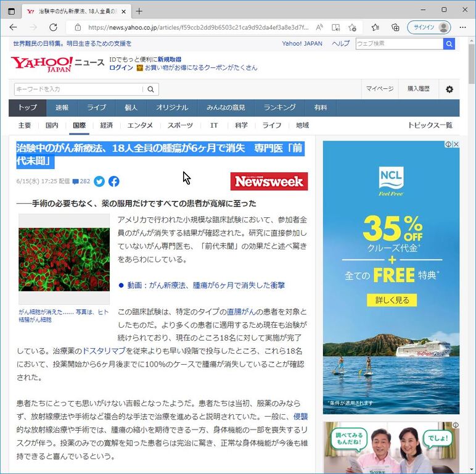The image size is (476, 474).
Task: View site info lock icon
Action: click(78, 27)
